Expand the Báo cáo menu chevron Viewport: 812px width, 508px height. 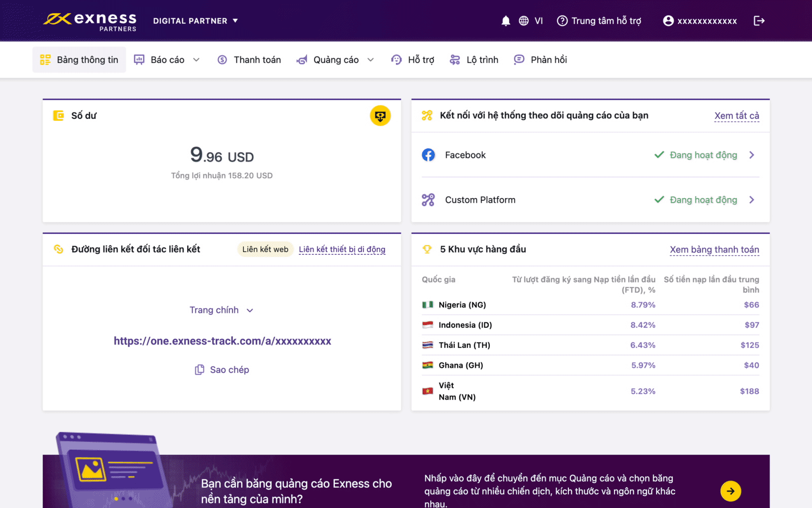click(x=196, y=60)
